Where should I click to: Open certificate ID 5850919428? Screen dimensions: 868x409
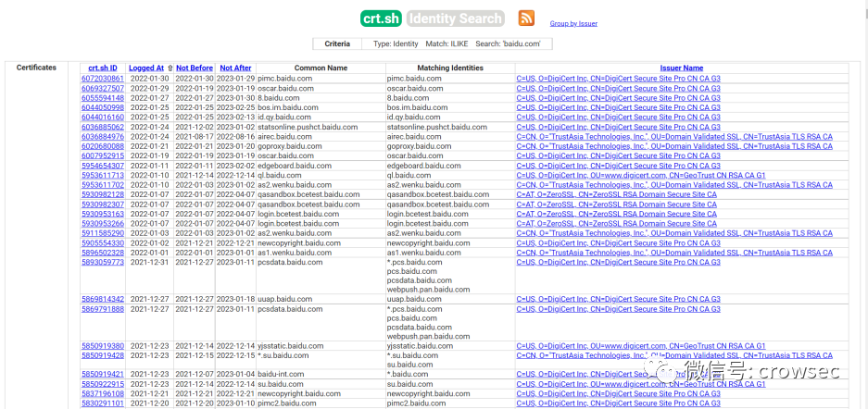point(103,355)
